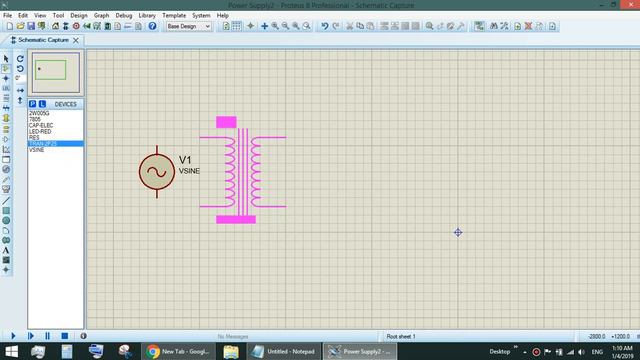The width and height of the screenshot is (640, 360).
Task: Pause the simulation
Action: (x=47, y=336)
